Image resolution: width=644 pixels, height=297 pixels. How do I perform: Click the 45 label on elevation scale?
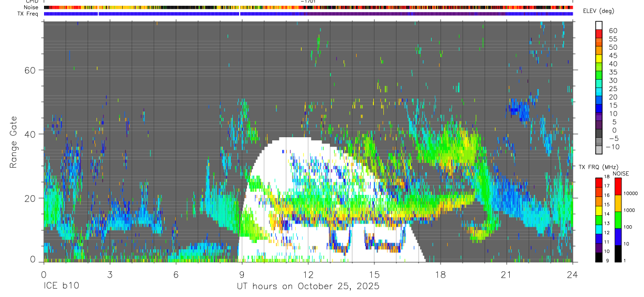[x=613, y=56]
